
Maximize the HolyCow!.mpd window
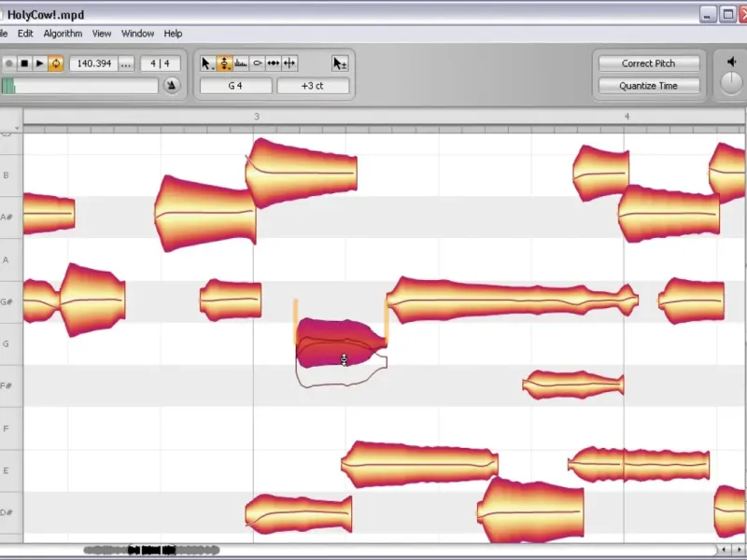727,15
